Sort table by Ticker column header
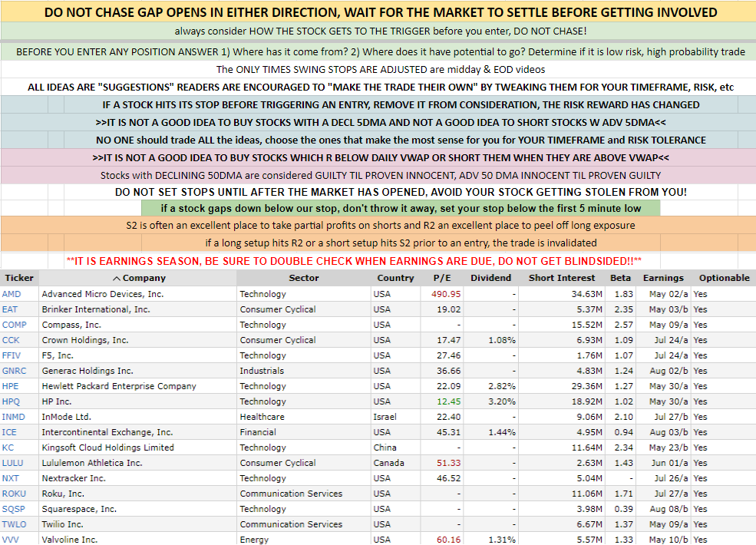756x545 pixels. pyautogui.click(x=19, y=278)
